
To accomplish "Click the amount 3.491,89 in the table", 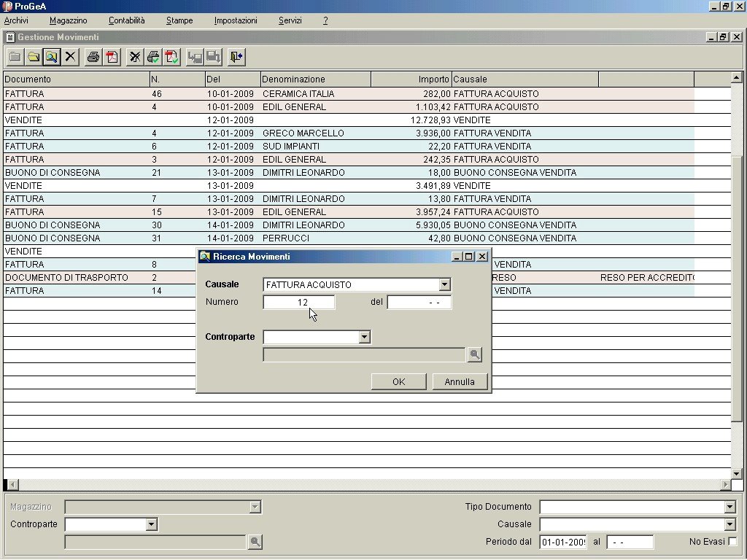I will (433, 186).
